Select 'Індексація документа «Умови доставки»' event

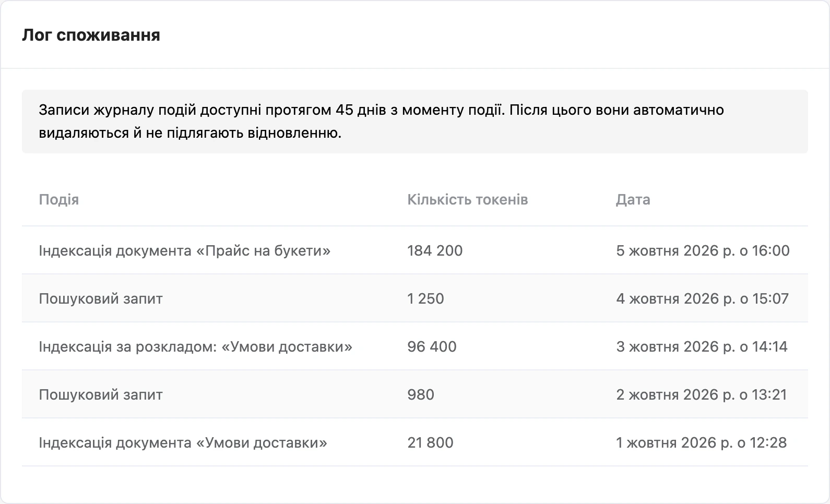coord(183,442)
